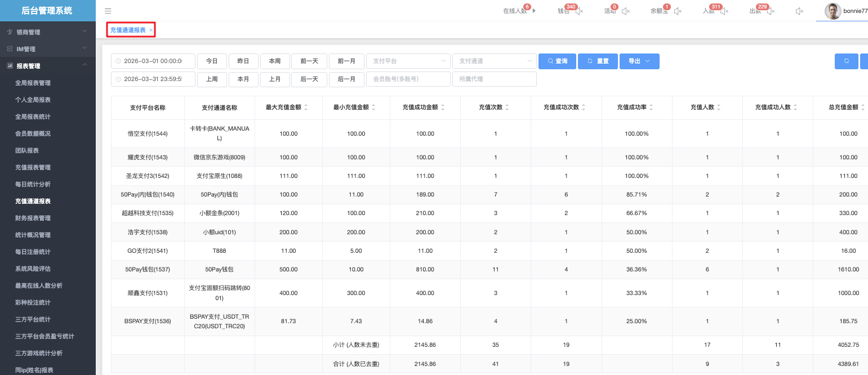Open the 支付通道 dropdown

(x=494, y=61)
